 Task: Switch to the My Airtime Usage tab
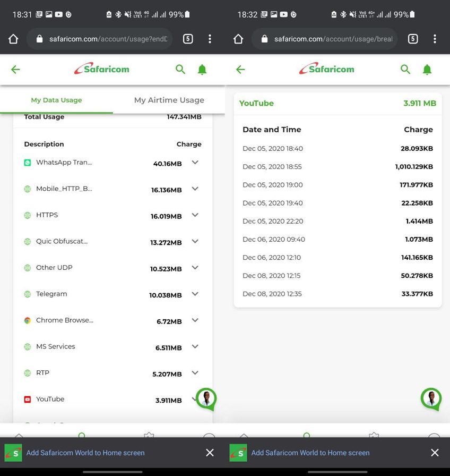[x=169, y=100]
